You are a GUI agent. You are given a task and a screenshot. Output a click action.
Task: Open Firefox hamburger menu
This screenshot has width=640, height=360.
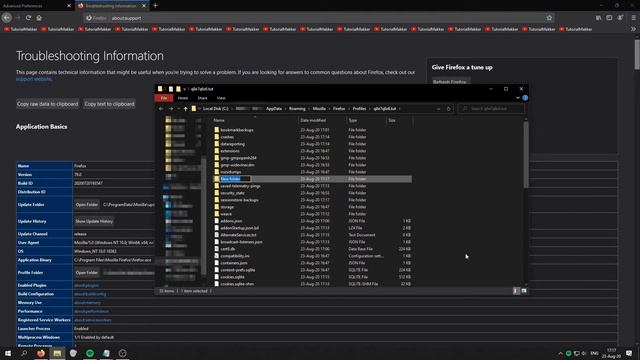(633, 18)
